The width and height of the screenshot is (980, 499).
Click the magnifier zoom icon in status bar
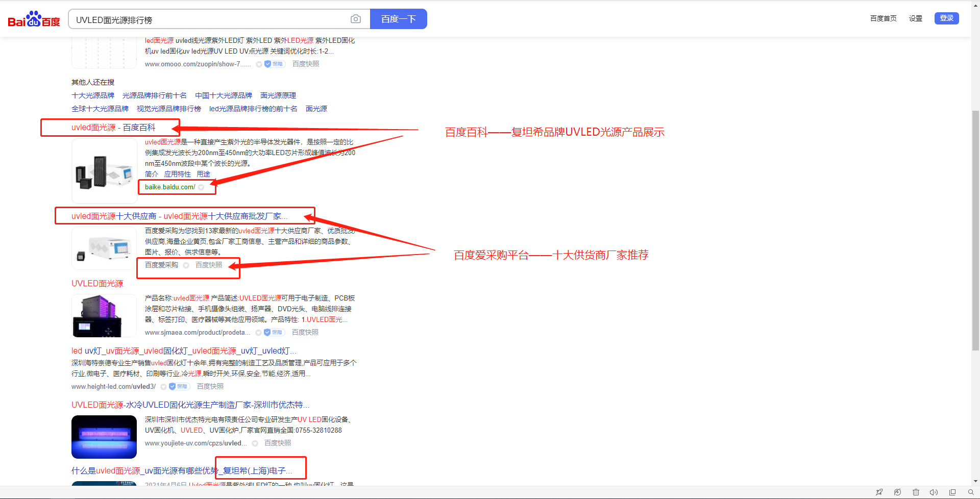tap(971, 492)
